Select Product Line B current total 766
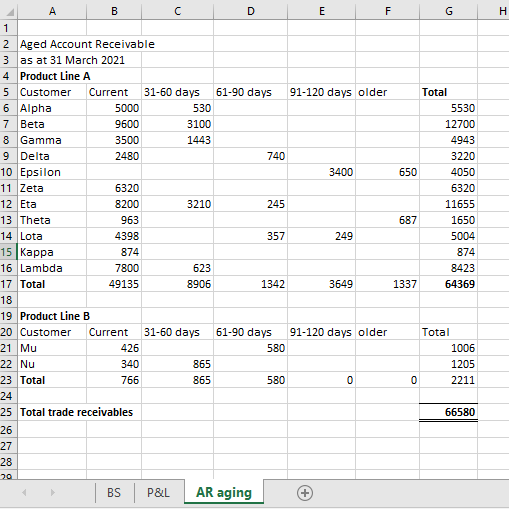509x509 pixels. click(x=114, y=380)
